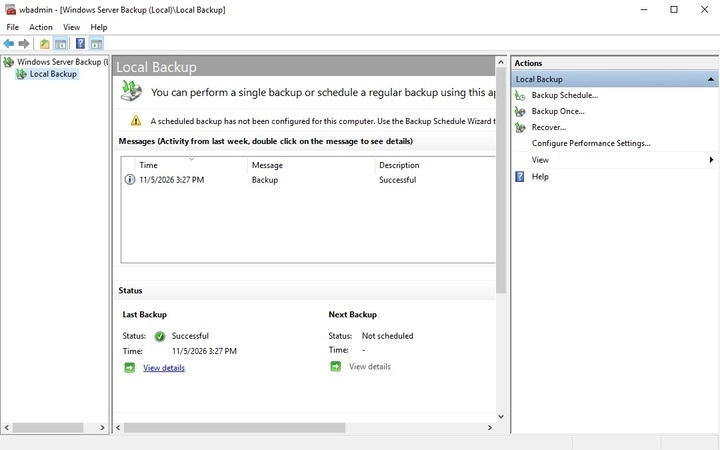Open Configure Performance Settings
This screenshot has height=450, width=720.
click(591, 143)
